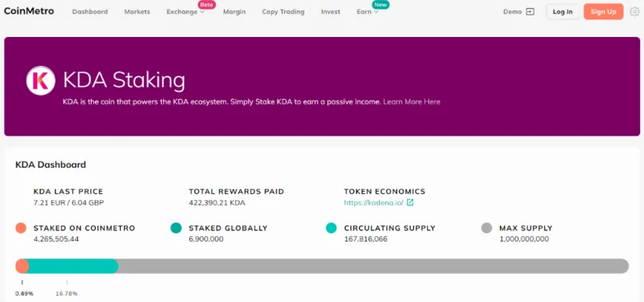Click the KDA LAST PRICE label
Screen dimensions: 644x302
68,192
